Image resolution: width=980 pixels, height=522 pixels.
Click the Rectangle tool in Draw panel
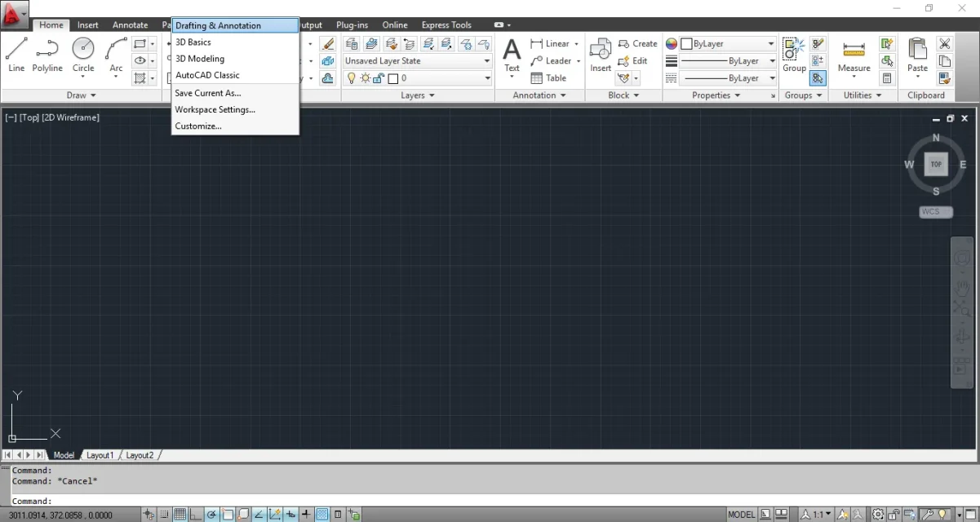pos(140,43)
